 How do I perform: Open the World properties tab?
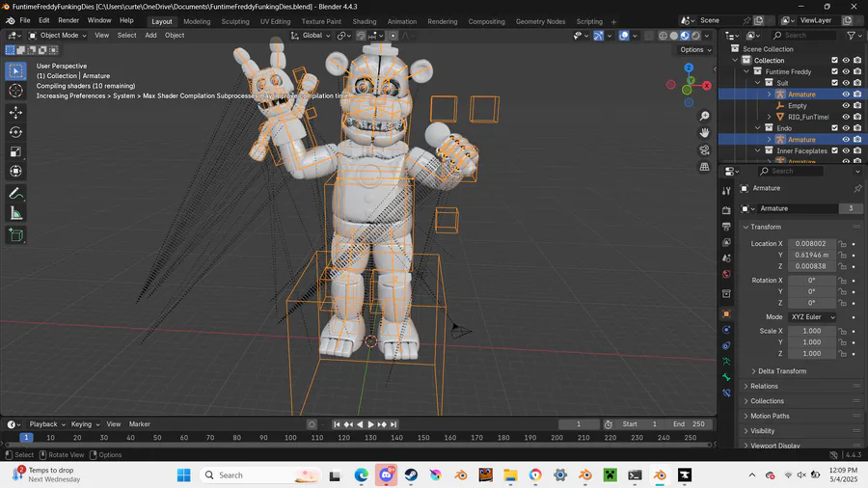coord(726,275)
